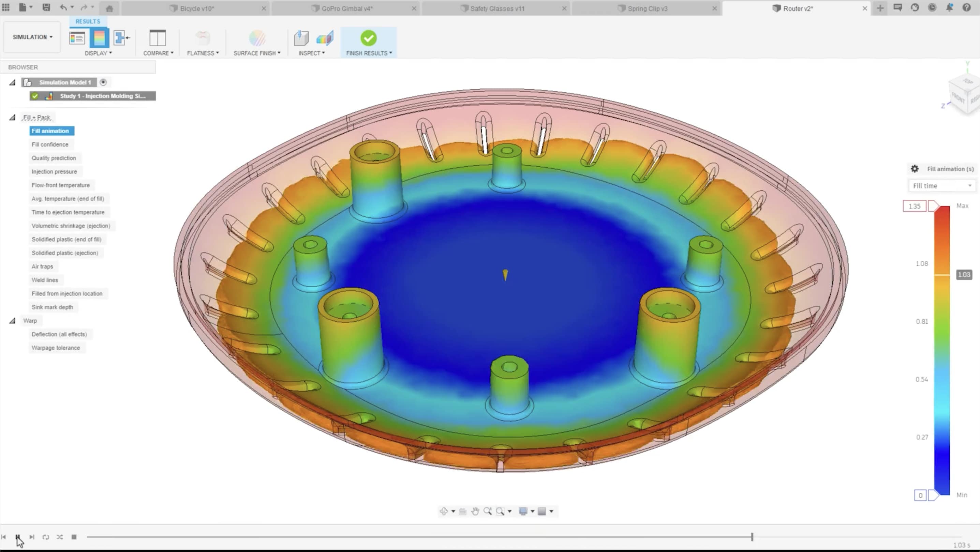The image size is (980, 552).
Task: Select the Surface Probe inspect icon
Action: (x=301, y=38)
